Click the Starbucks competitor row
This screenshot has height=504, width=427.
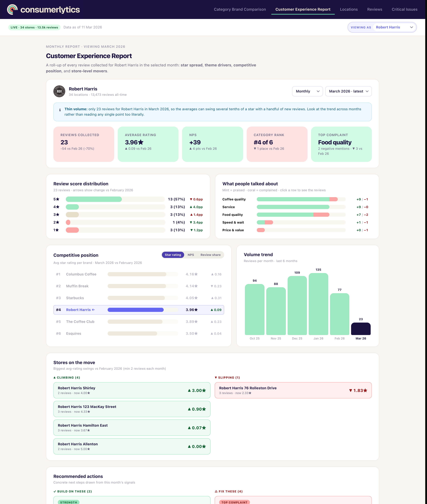point(139,298)
